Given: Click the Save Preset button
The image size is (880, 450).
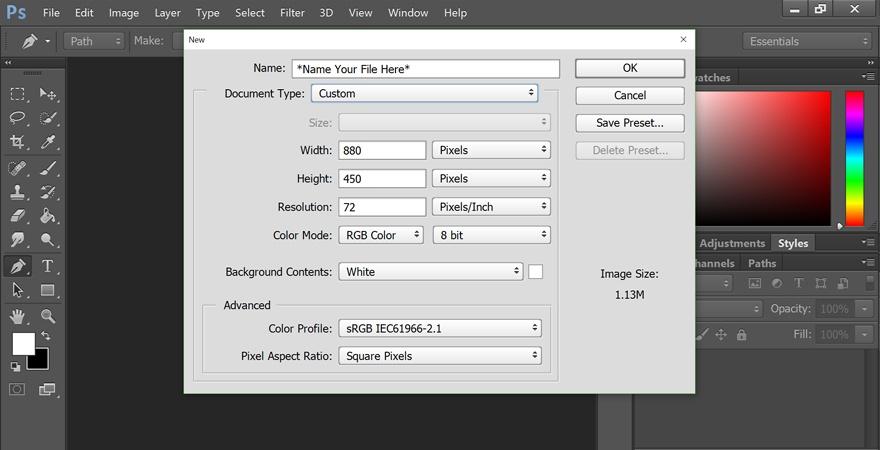Looking at the screenshot, I should click(x=630, y=123).
